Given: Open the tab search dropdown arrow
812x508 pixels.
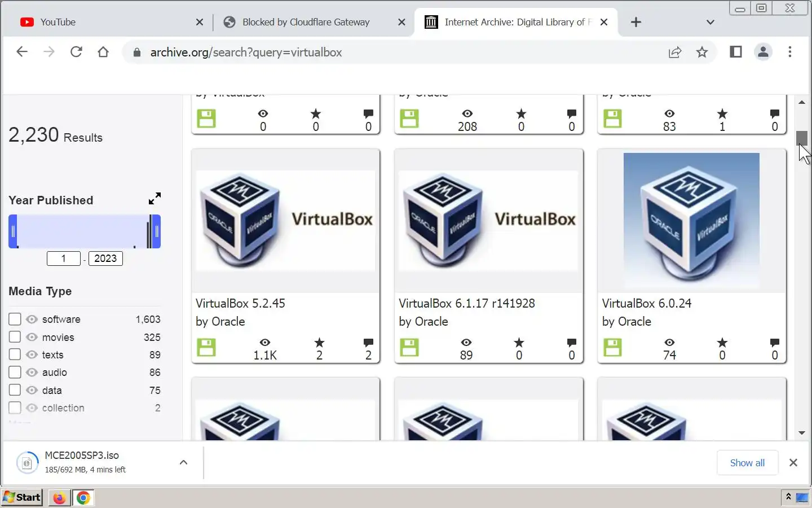Looking at the screenshot, I should 710,22.
